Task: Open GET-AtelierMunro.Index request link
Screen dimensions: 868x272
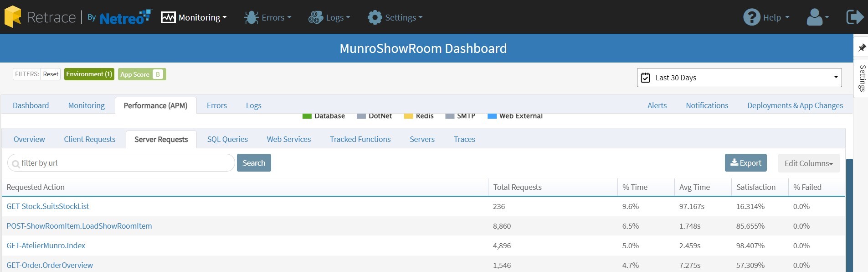Action: 46,246
